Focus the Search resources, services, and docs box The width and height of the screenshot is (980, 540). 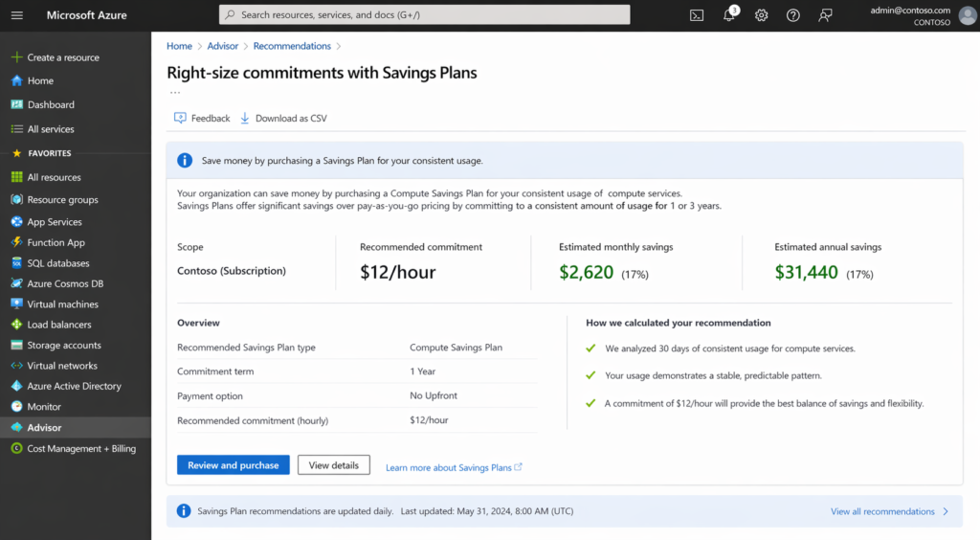point(424,14)
